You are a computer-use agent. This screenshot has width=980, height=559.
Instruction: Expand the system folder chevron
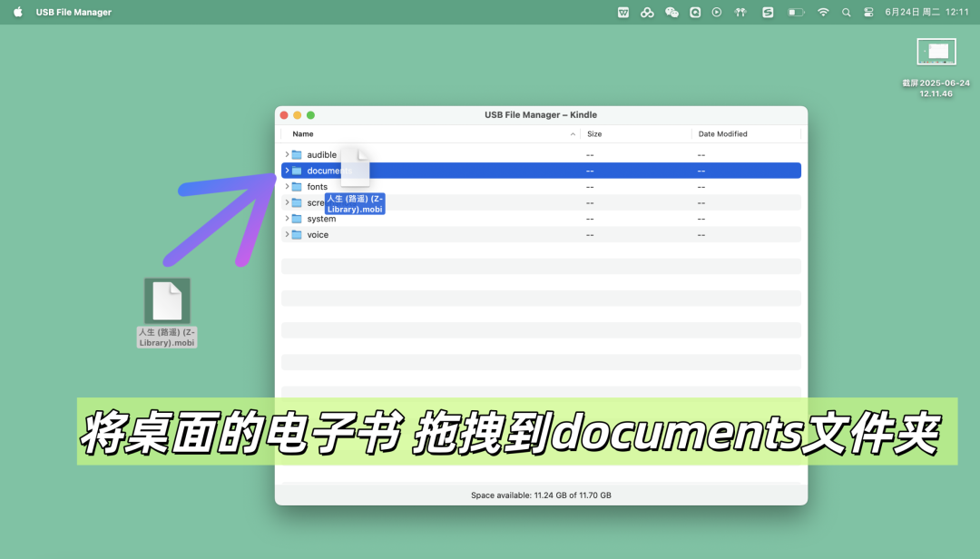click(287, 219)
